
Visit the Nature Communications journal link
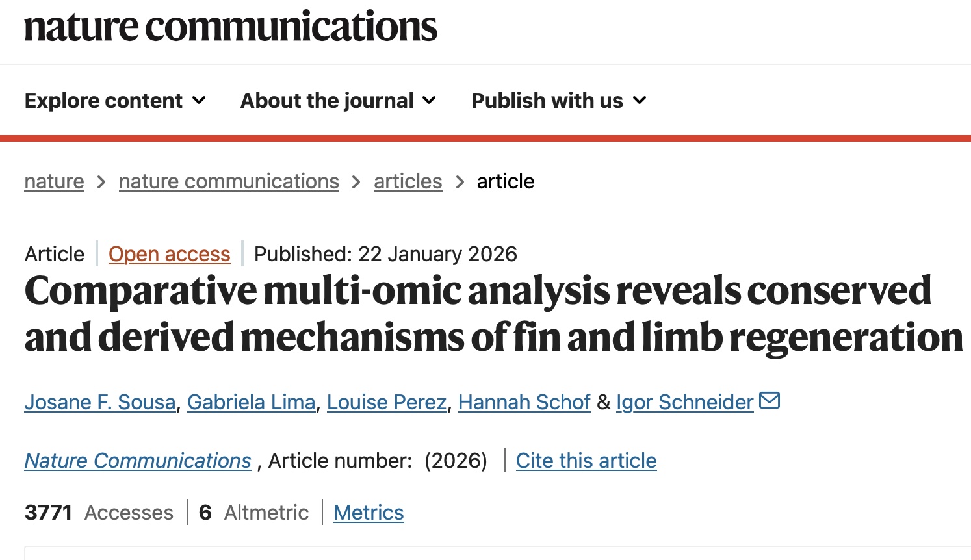coord(137,461)
